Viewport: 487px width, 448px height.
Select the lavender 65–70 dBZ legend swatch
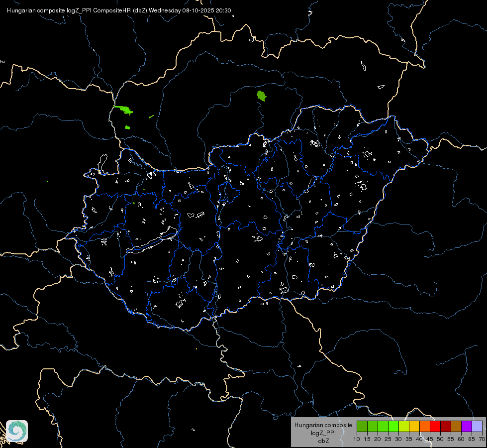tap(477, 426)
